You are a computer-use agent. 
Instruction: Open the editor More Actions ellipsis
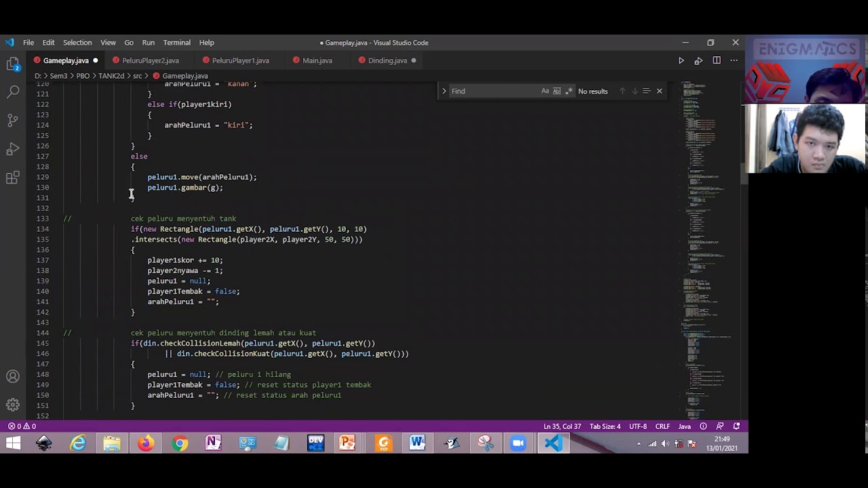pos(734,60)
